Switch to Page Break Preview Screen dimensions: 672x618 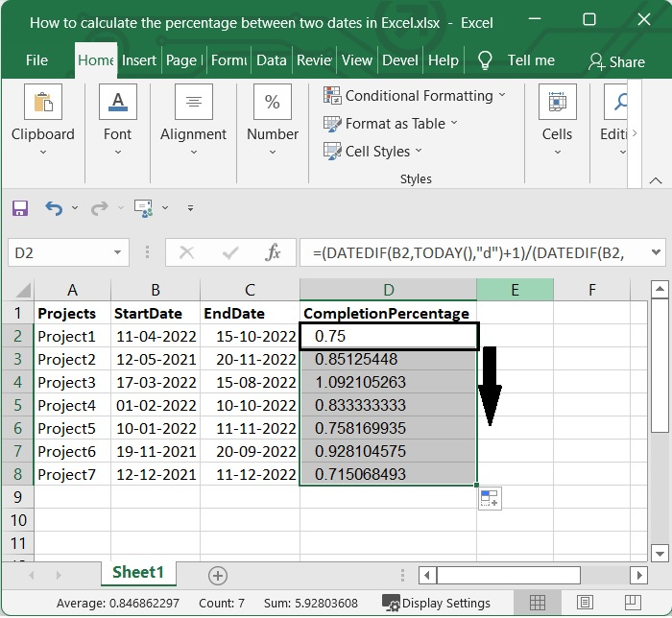pos(633,603)
